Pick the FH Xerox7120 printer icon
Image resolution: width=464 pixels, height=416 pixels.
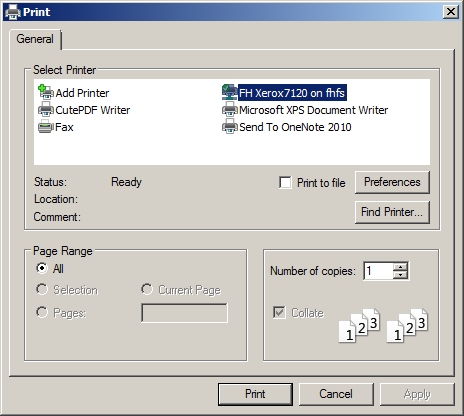click(230, 92)
